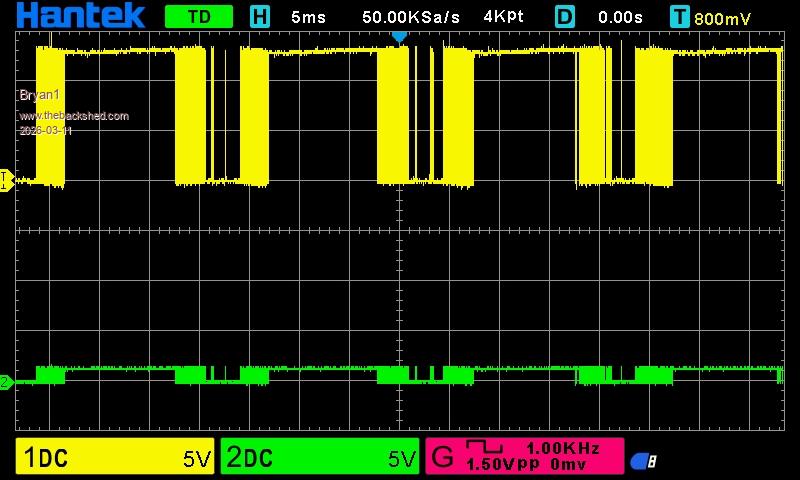Open the 4Kpt memory depth setting
Image resolution: width=800 pixels, height=480 pixels.
pos(503,17)
